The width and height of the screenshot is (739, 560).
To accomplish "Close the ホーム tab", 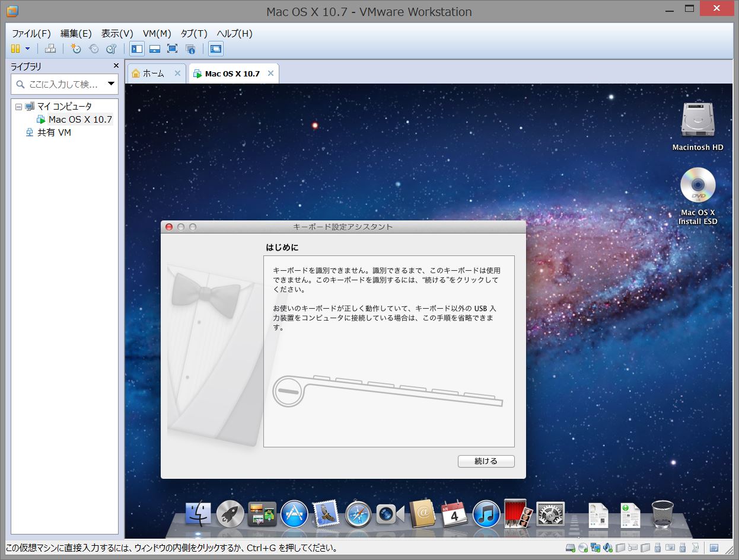I will tap(177, 73).
